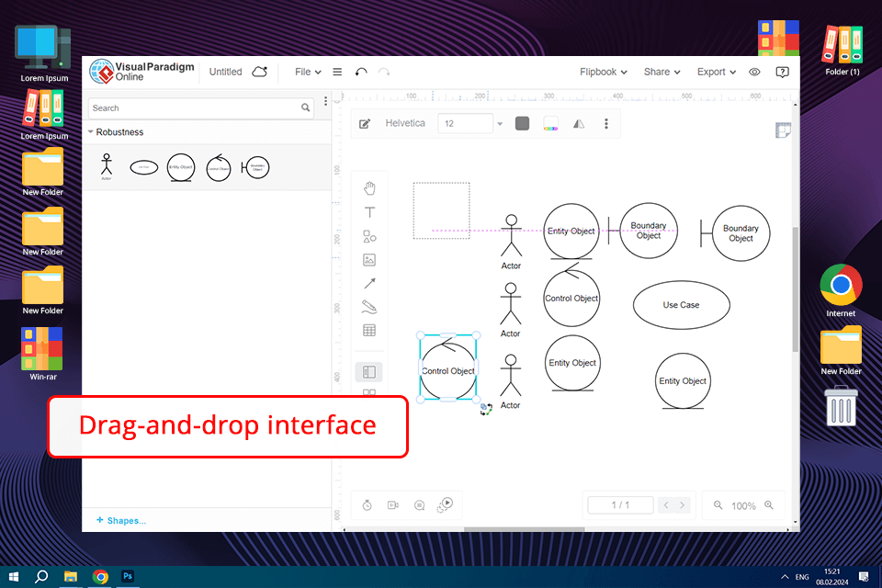
Task: Click the zoom in magnifier
Action: [769, 505]
